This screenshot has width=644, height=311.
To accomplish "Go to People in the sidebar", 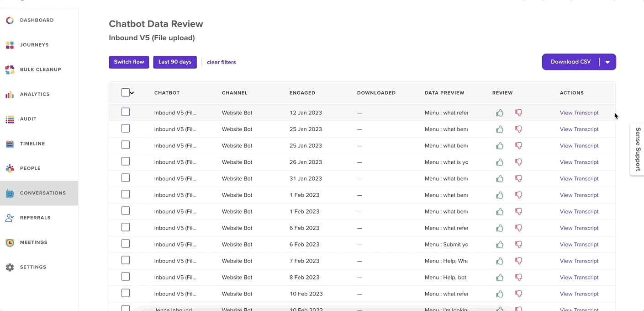I will tap(30, 168).
